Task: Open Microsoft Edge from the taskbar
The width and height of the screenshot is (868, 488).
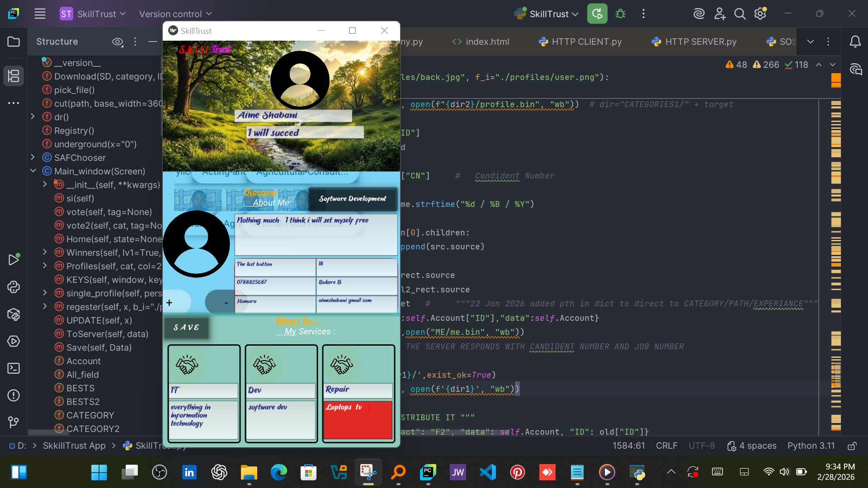Action: (x=279, y=473)
